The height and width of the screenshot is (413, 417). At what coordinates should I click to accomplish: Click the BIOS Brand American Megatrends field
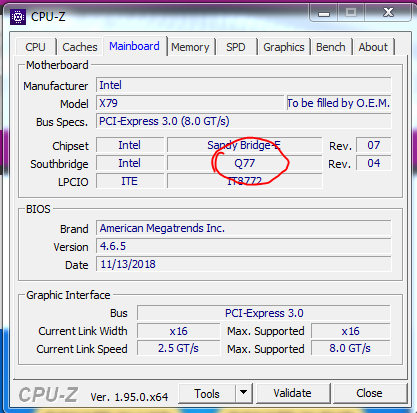(244, 228)
